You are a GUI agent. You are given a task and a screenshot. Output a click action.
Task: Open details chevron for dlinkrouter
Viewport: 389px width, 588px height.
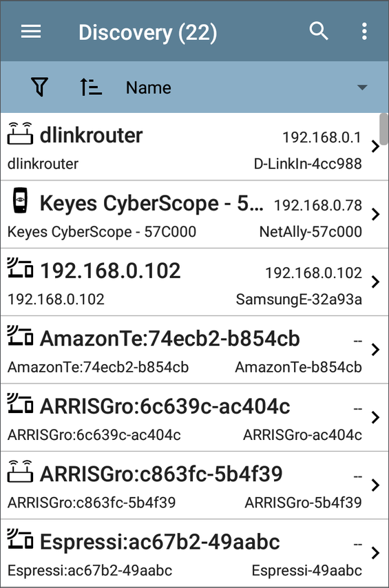[x=375, y=147]
